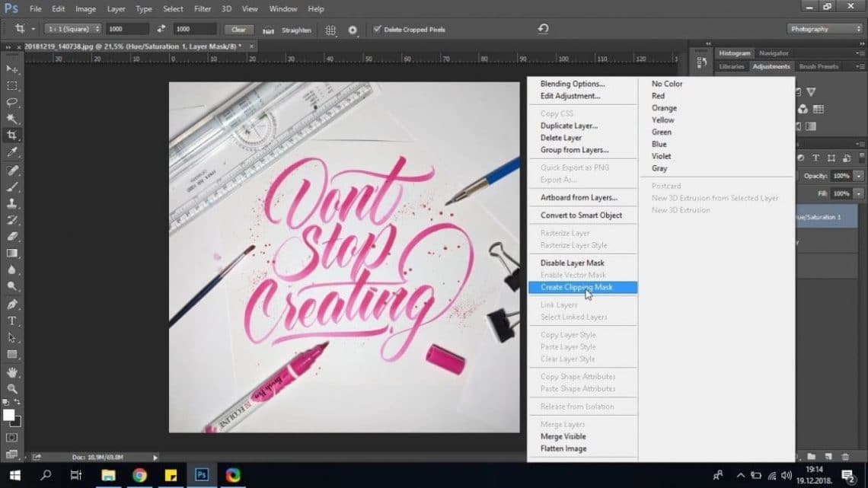
Task: Switch to the Navigator tab
Action: point(774,53)
